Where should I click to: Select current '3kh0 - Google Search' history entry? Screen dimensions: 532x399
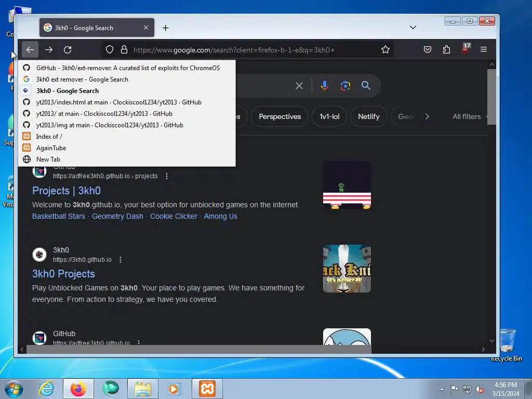127,91
